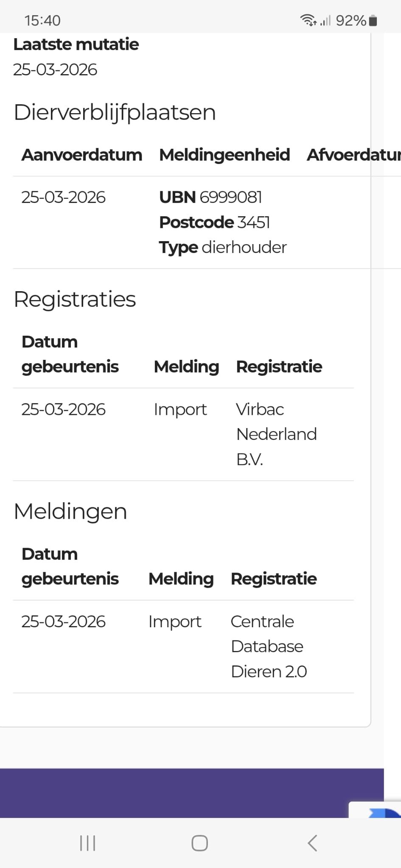Tap the Android back navigation icon

312,843
